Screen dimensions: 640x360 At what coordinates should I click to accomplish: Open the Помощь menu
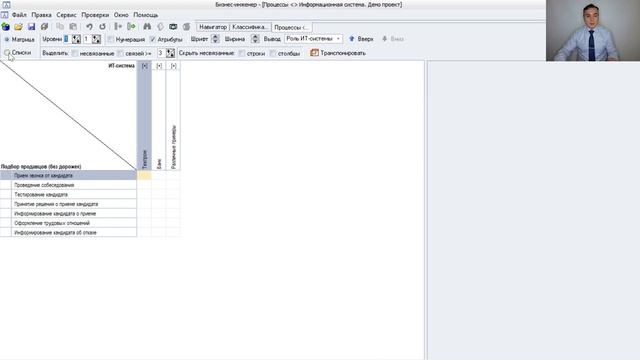(x=146, y=15)
